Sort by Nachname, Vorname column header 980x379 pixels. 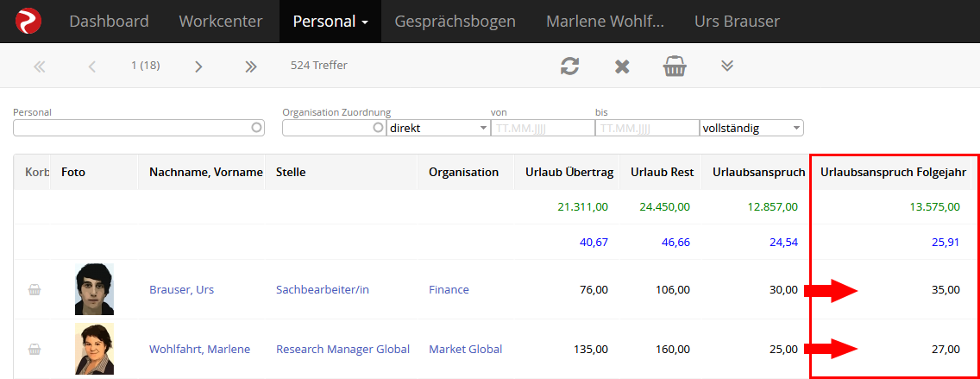205,172
